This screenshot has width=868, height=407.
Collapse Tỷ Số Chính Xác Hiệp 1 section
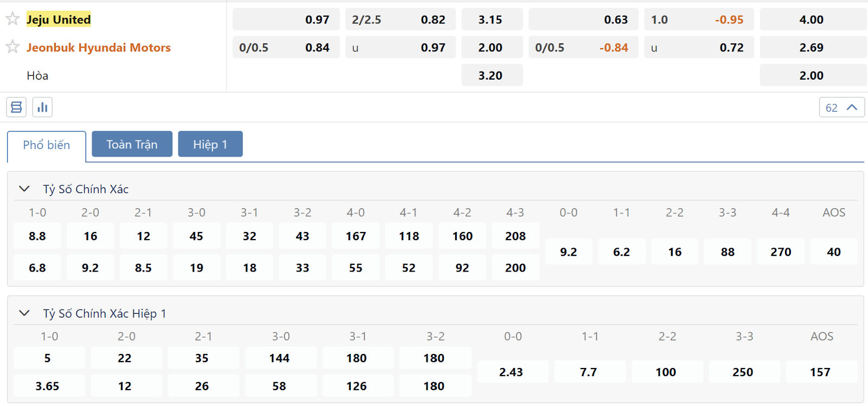point(24,313)
